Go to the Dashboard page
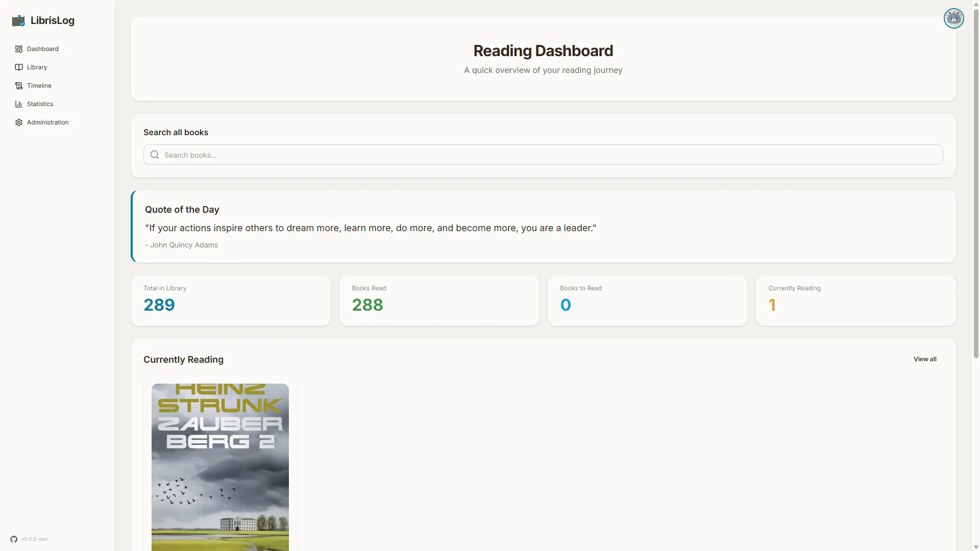The image size is (980, 551). coord(43,49)
